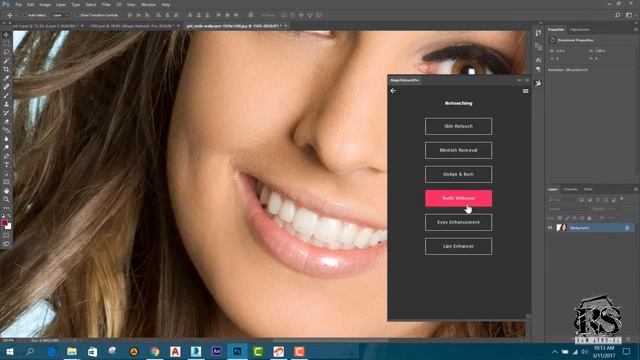Select the Path Selection tool
640x360 pixels.
6,173
